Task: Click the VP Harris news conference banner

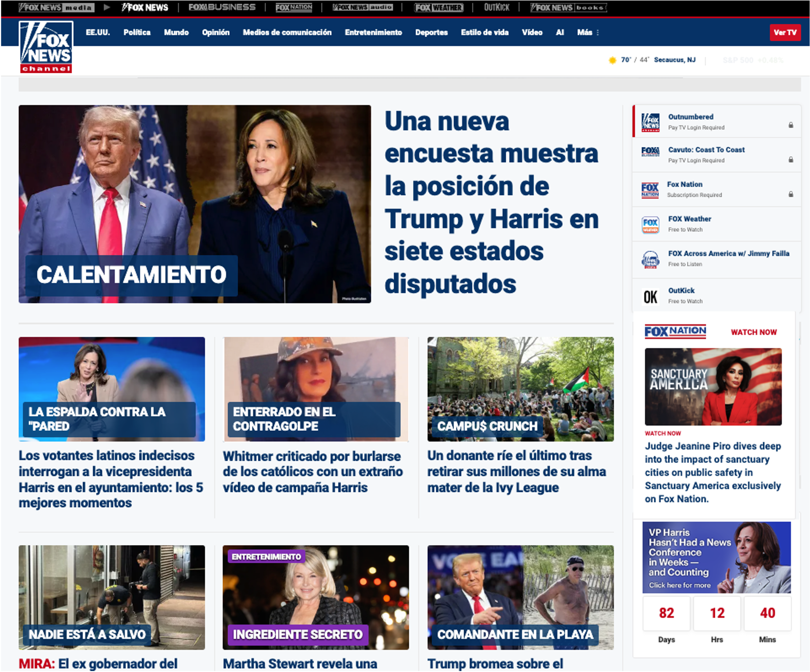Action: pyautogui.click(x=716, y=557)
